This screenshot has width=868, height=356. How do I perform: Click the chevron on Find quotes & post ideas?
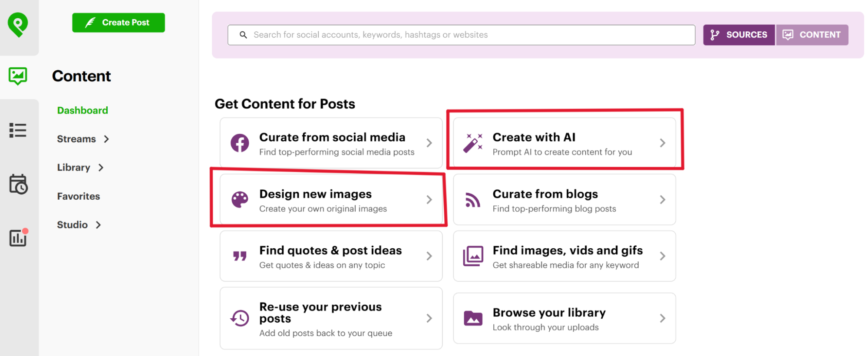pyautogui.click(x=429, y=256)
